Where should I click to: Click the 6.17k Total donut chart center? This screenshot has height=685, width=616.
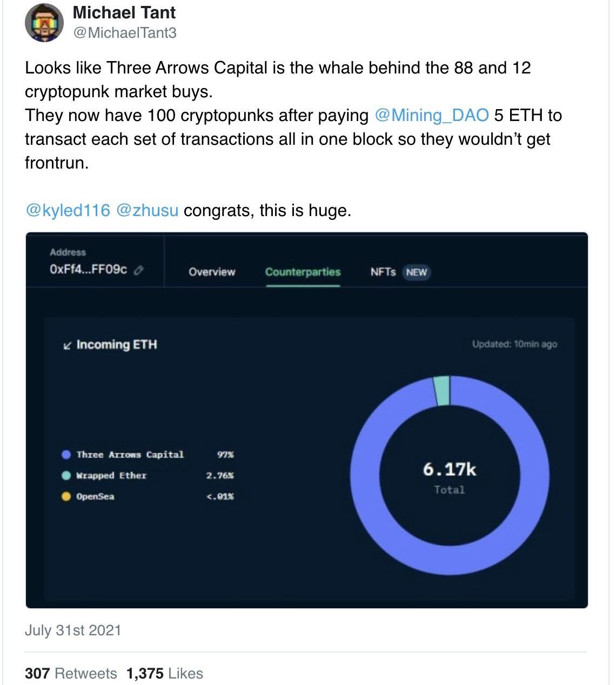[450, 476]
